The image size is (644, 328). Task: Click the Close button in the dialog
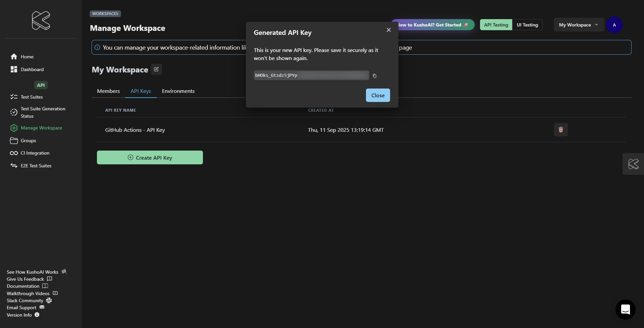pyautogui.click(x=378, y=95)
